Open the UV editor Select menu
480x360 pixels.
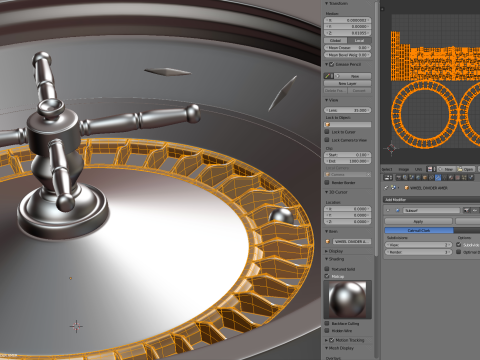pyautogui.click(x=387, y=169)
